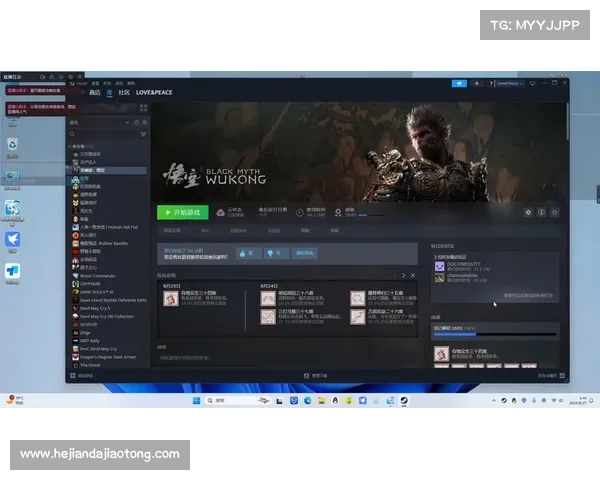Open friends and chat at bottom right
The width and height of the screenshot is (600, 480).
pyautogui.click(x=551, y=376)
